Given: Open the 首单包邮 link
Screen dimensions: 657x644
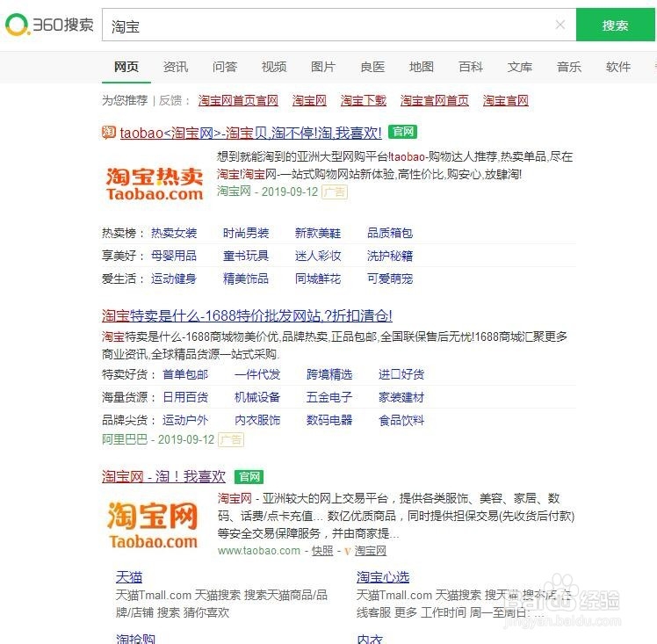Looking at the screenshot, I should [185, 374].
